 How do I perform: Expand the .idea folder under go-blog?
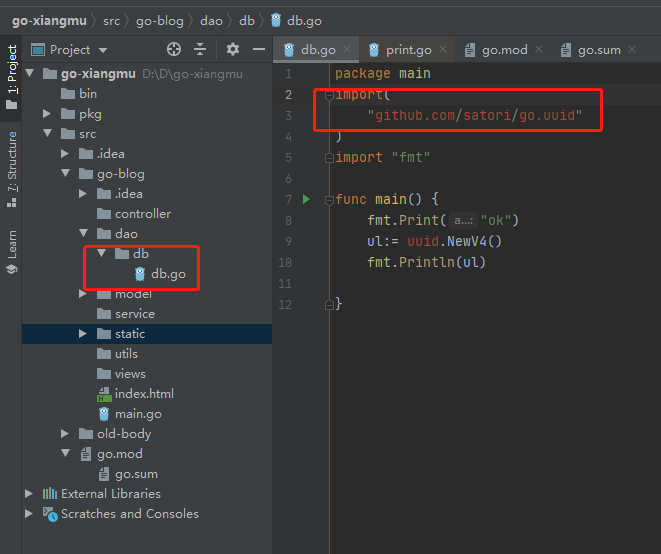(x=83, y=194)
